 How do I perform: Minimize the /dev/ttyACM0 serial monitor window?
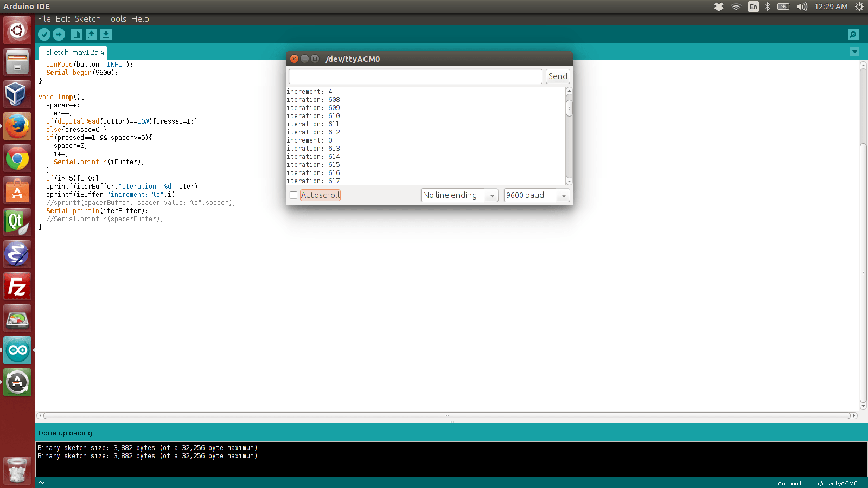point(304,59)
